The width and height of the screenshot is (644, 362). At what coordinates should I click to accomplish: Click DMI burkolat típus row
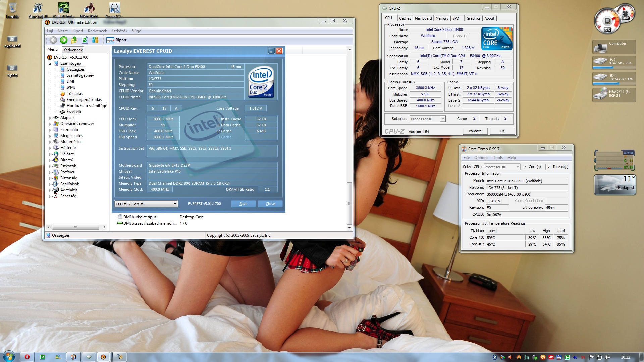pos(161,217)
